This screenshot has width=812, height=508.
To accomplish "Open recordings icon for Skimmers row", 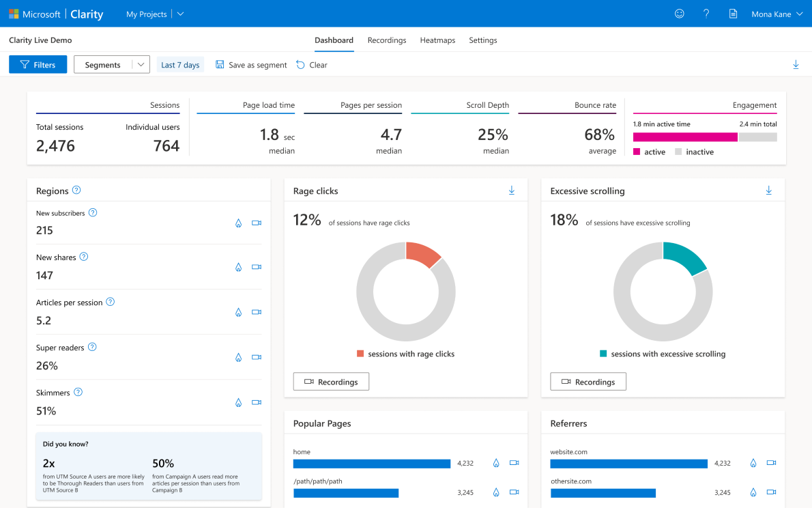I will [257, 403].
